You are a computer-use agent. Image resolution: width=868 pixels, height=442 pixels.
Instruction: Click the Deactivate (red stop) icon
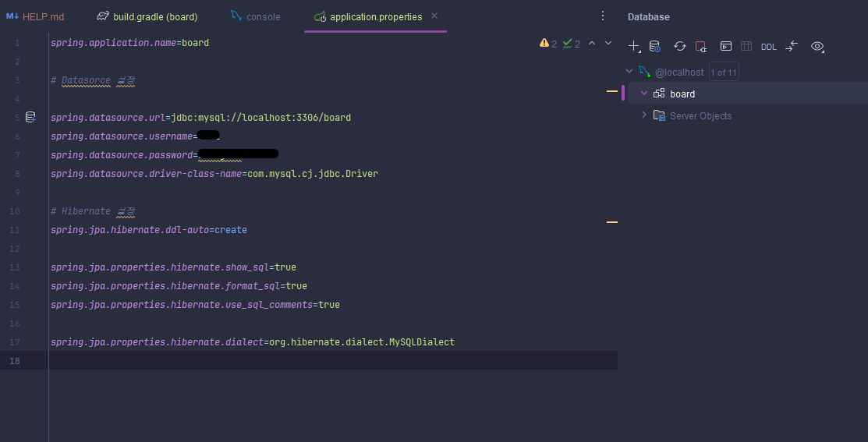point(701,47)
